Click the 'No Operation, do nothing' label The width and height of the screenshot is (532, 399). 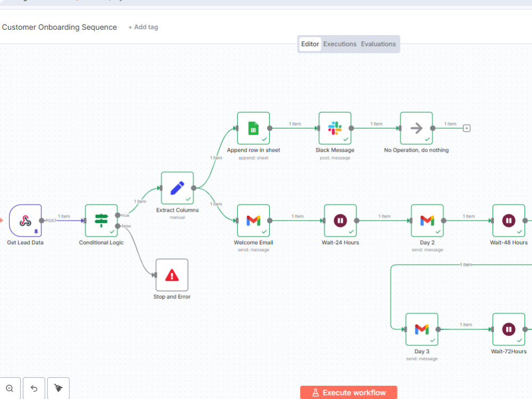pyautogui.click(x=417, y=150)
